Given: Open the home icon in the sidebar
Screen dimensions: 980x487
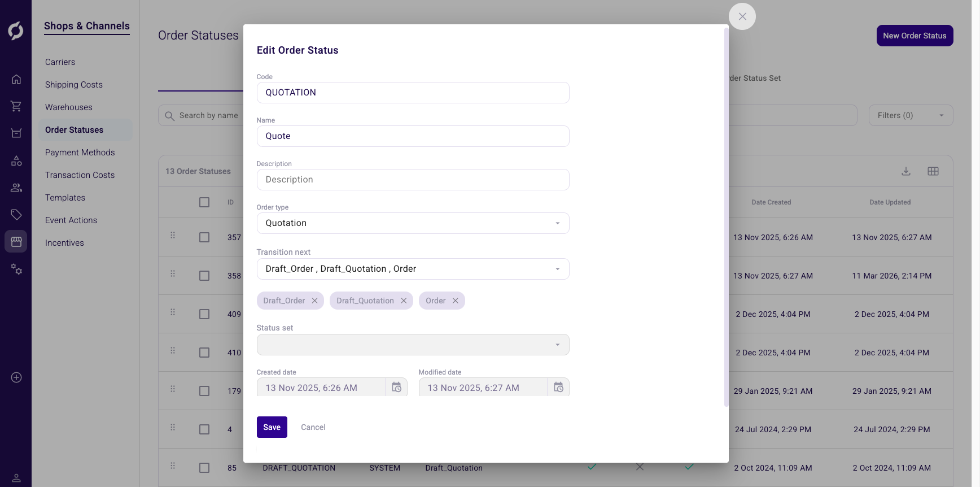Looking at the screenshot, I should point(16,79).
